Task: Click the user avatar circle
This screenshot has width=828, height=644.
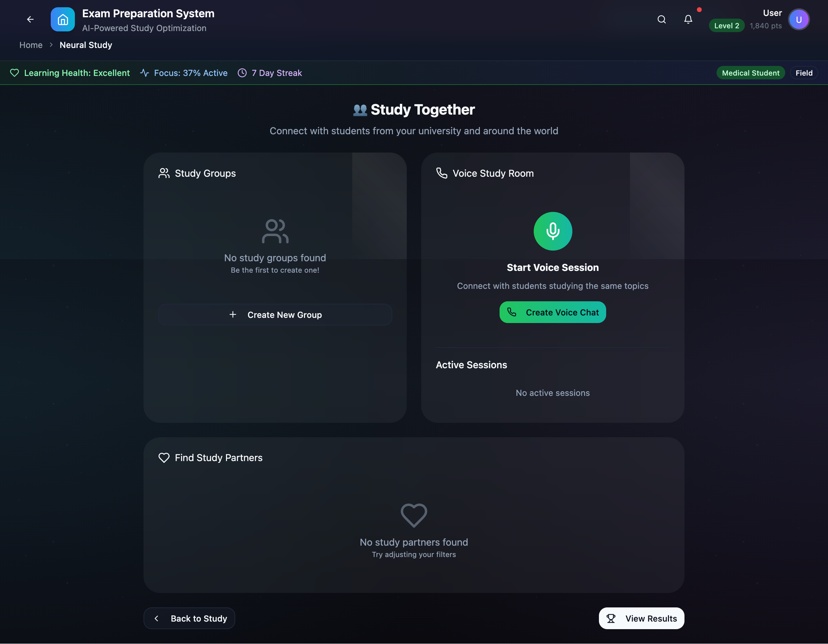Action: pyautogui.click(x=798, y=20)
